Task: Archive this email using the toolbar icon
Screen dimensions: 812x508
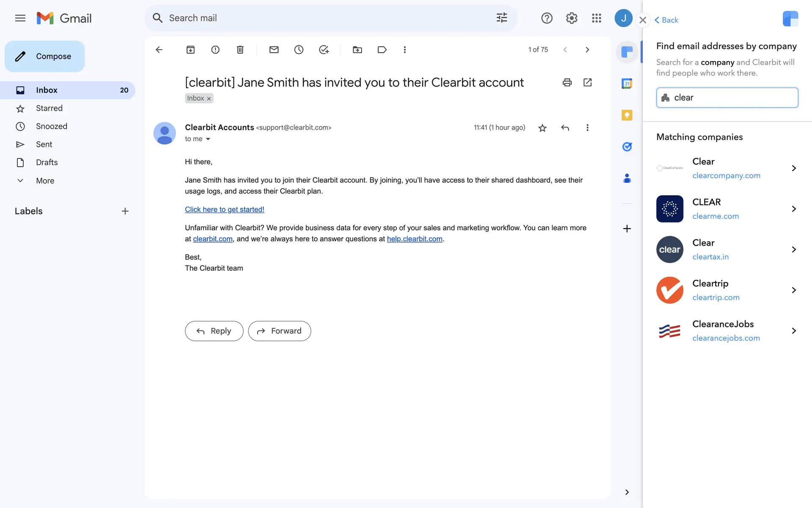Action: pyautogui.click(x=190, y=50)
